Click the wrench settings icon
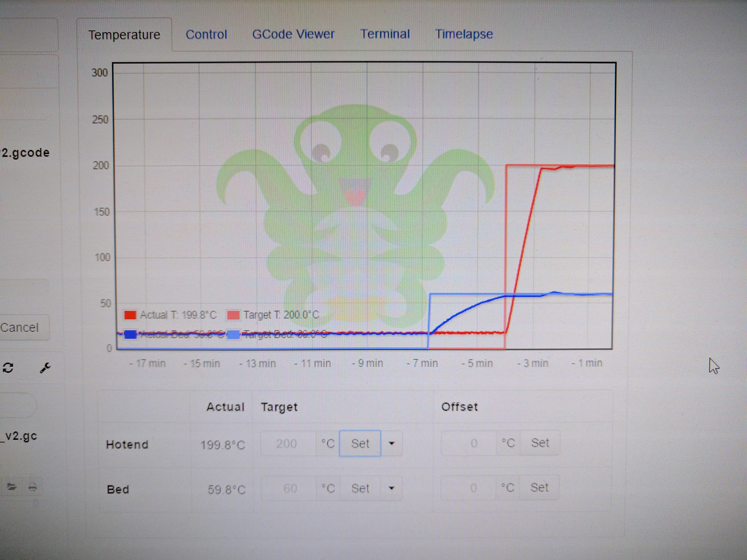747x560 pixels. 45,368
